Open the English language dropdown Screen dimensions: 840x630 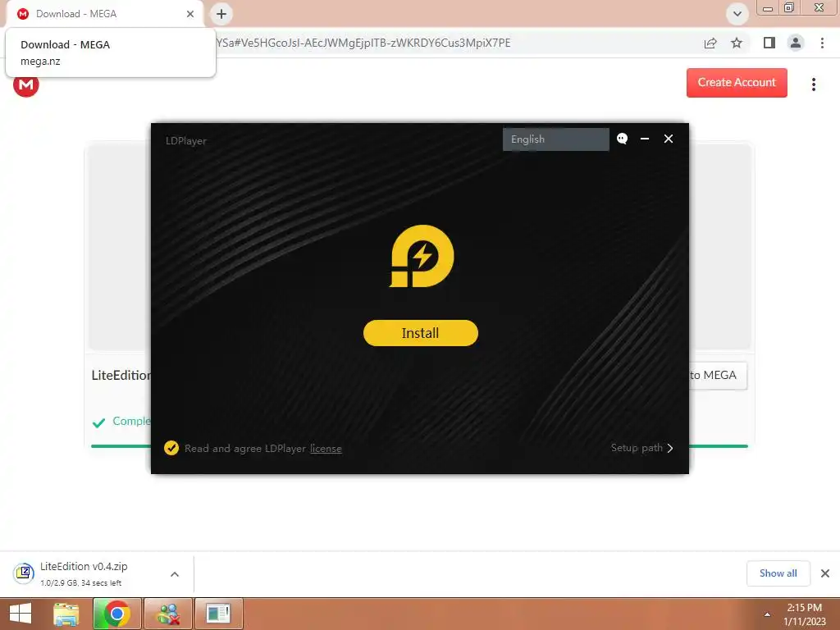click(555, 139)
